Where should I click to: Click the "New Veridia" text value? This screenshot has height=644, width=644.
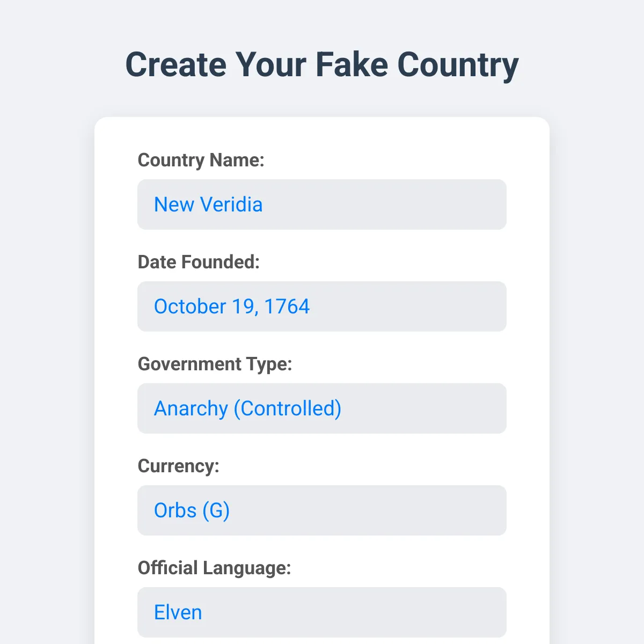(208, 204)
